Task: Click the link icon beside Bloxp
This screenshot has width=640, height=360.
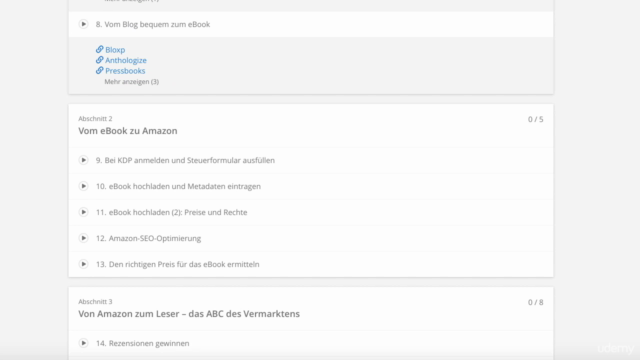Action: pos(100,49)
